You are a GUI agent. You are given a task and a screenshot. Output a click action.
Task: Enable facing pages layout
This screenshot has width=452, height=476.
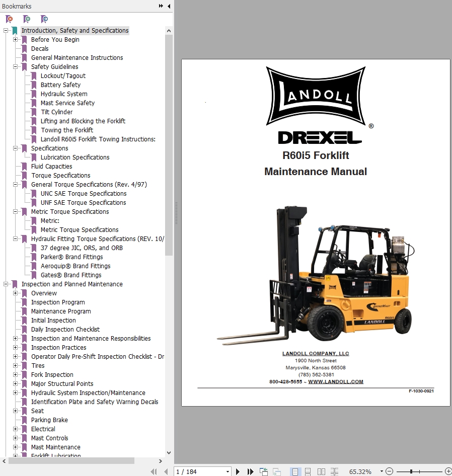pyautogui.click(x=321, y=471)
